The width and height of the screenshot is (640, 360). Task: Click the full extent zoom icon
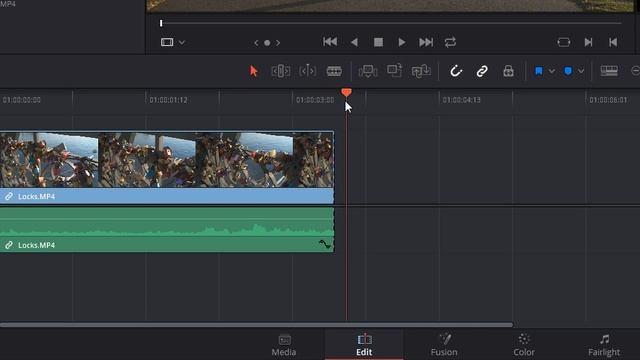coord(609,71)
